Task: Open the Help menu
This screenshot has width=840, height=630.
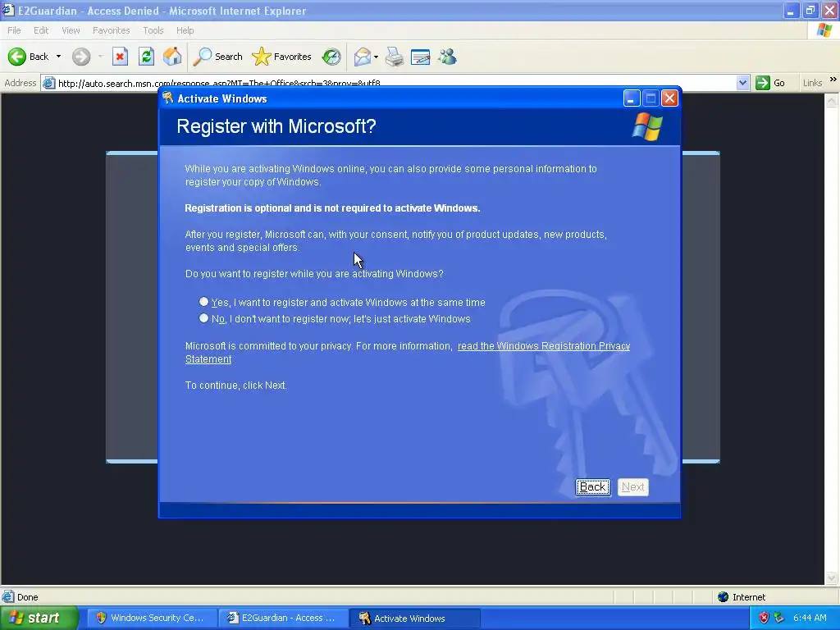Action: pyautogui.click(x=185, y=30)
